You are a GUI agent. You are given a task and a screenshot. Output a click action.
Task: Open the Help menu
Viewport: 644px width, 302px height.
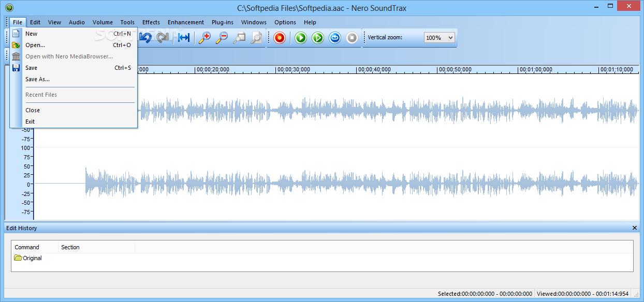coord(310,22)
